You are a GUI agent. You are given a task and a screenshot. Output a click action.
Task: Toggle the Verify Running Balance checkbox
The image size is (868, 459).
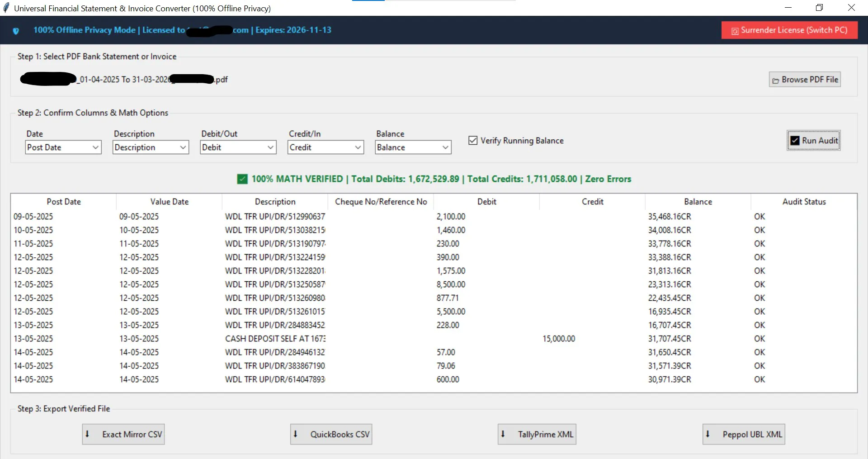tap(473, 141)
